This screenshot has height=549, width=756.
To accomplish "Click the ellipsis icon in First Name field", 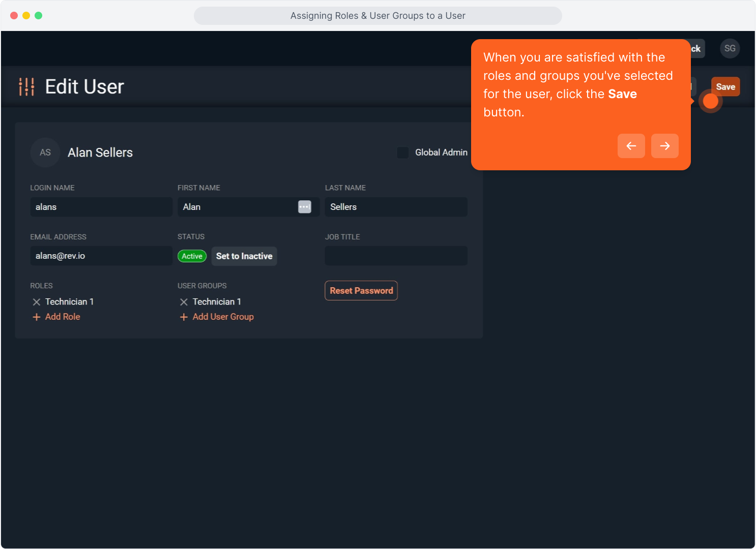I will pos(304,207).
